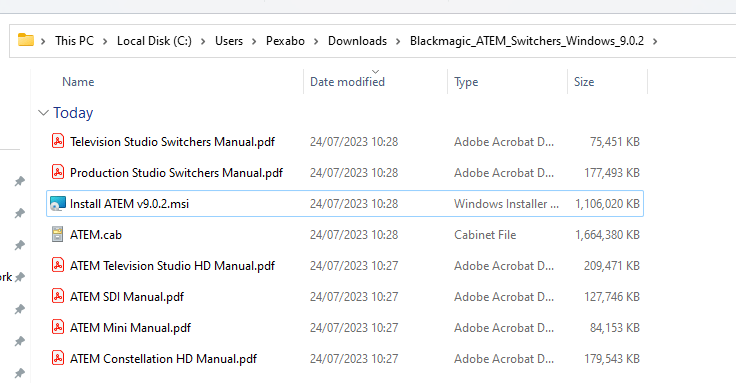The height and width of the screenshot is (383, 736).
Task: Select the ATEM.cab file name
Action: 96,235
